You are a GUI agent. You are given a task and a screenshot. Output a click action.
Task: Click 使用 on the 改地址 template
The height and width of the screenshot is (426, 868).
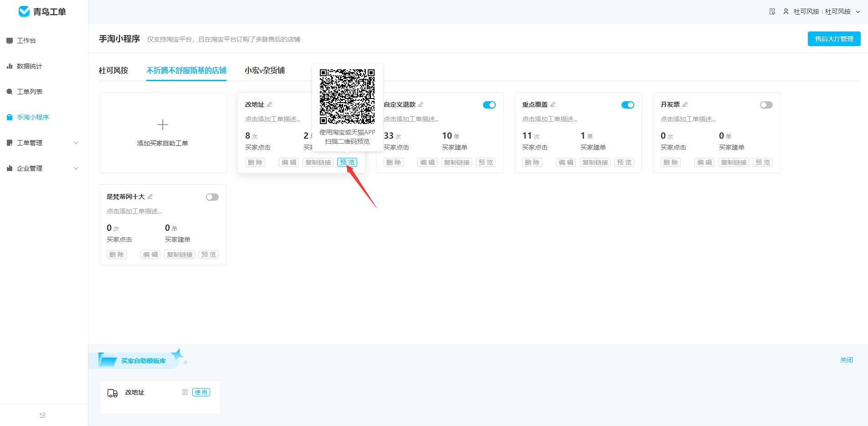tap(201, 392)
